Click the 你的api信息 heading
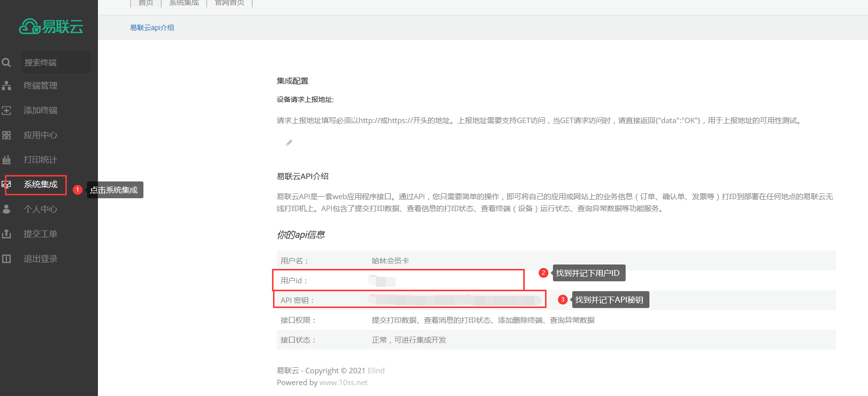Screen dimensions: 868x396 click(x=301, y=234)
